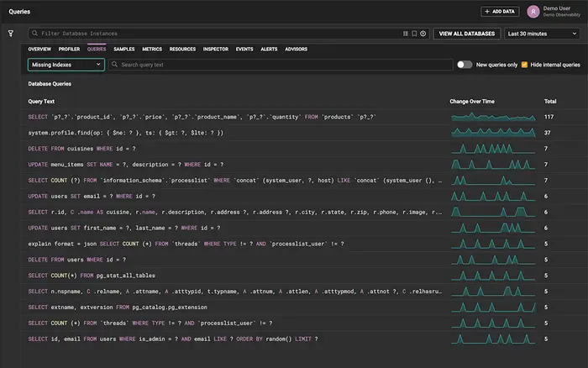Image resolution: width=588 pixels, height=368 pixels.
Task: Focus the Filter Database Instances field
Action: point(228,34)
